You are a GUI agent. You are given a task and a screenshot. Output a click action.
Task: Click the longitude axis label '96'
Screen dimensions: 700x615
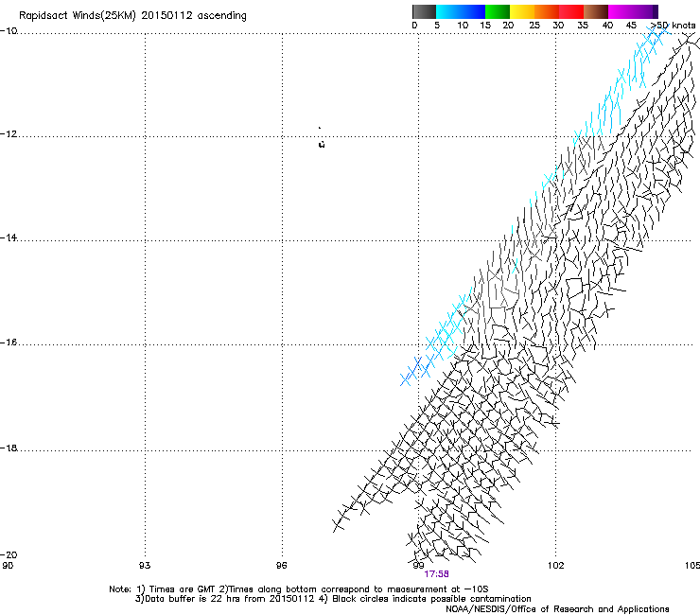(281, 566)
